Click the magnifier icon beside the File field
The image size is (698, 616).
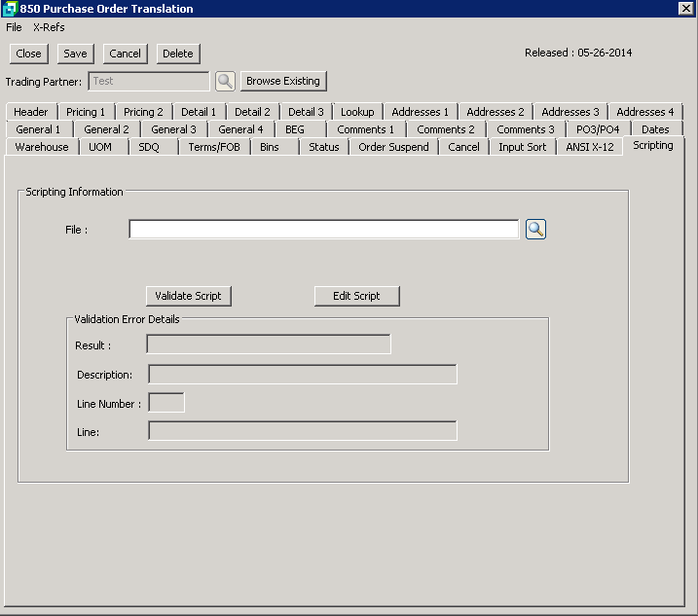pyautogui.click(x=535, y=230)
